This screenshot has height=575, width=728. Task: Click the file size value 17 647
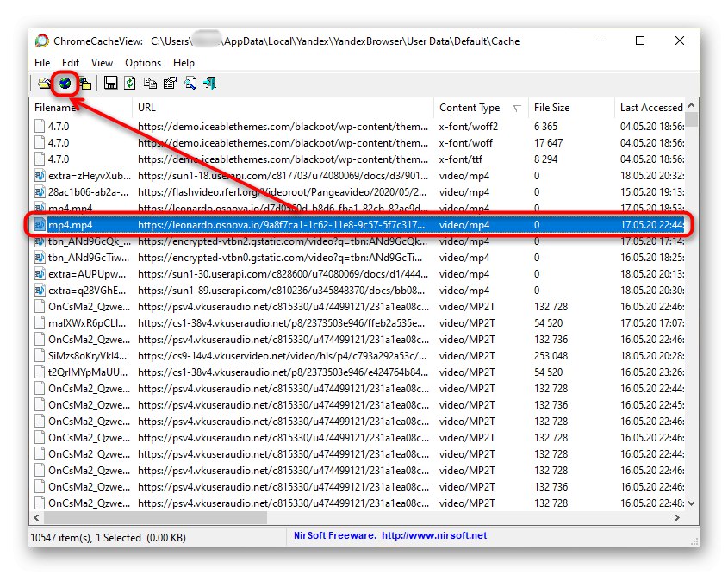(x=548, y=142)
